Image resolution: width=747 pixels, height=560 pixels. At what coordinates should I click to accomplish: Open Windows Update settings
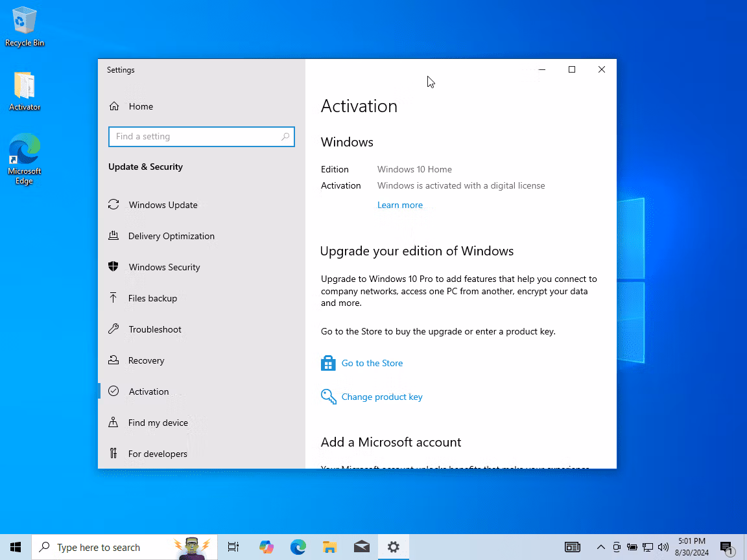[x=201, y=205]
